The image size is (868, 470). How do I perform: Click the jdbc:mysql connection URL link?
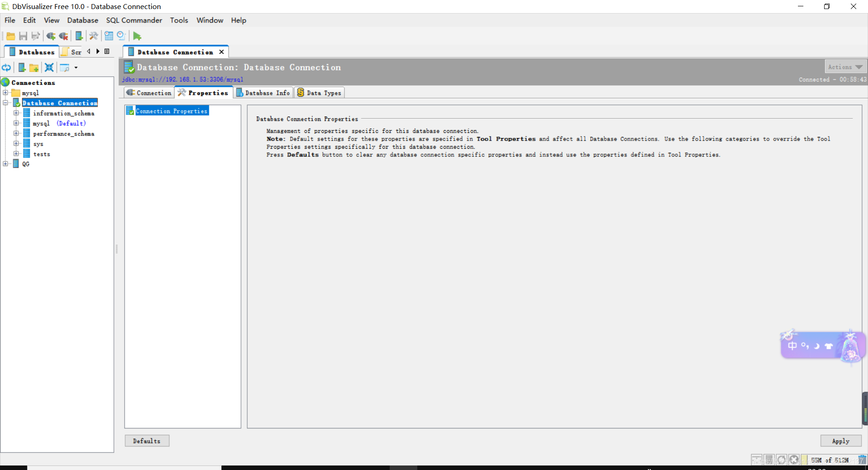click(x=183, y=80)
